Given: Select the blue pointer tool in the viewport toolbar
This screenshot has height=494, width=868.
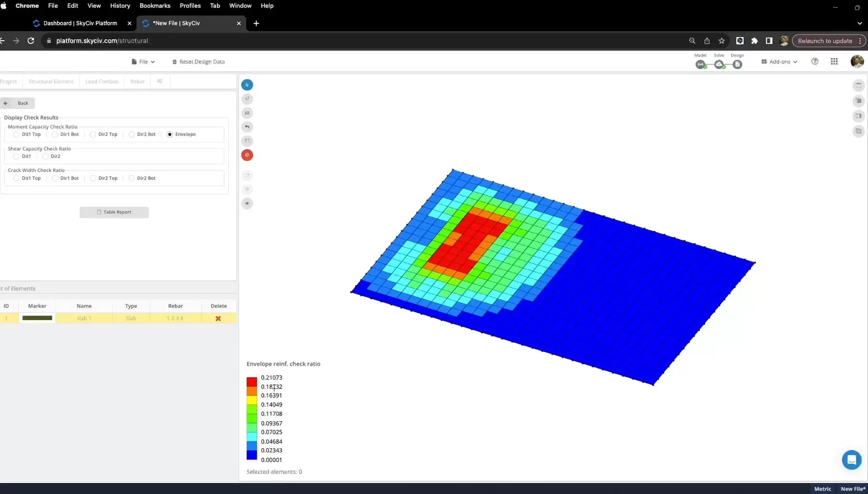Looking at the screenshot, I should tap(247, 85).
